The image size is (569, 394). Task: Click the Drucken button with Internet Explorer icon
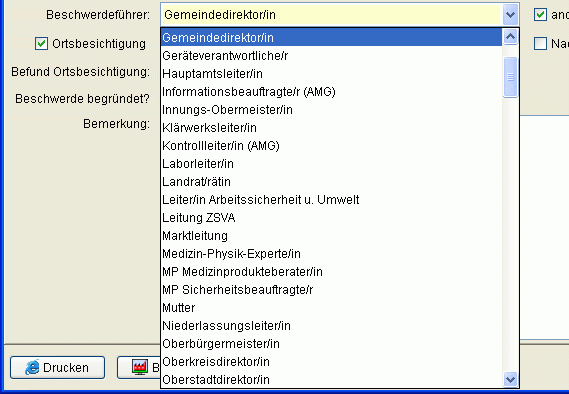coord(57,368)
